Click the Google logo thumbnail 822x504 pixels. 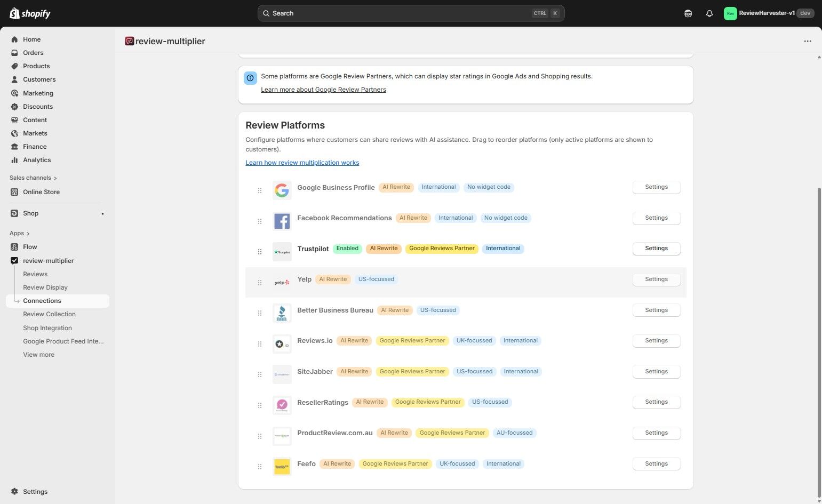click(282, 190)
